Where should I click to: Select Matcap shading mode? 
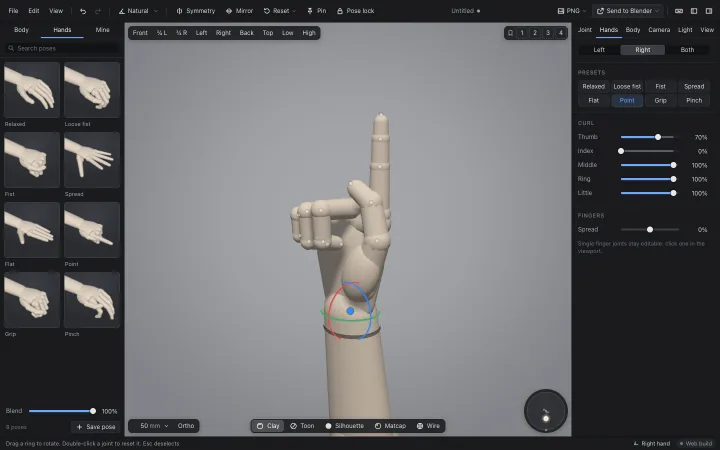tap(390, 426)
